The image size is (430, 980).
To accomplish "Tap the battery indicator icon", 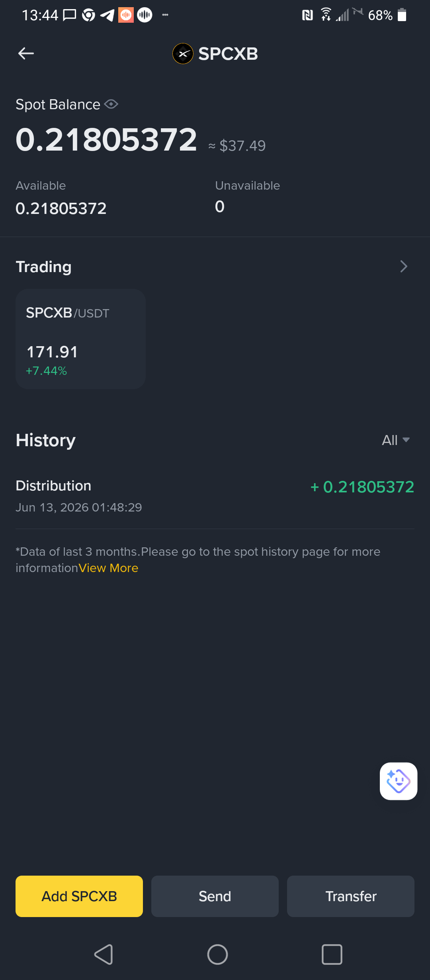I will pos(402,15).
